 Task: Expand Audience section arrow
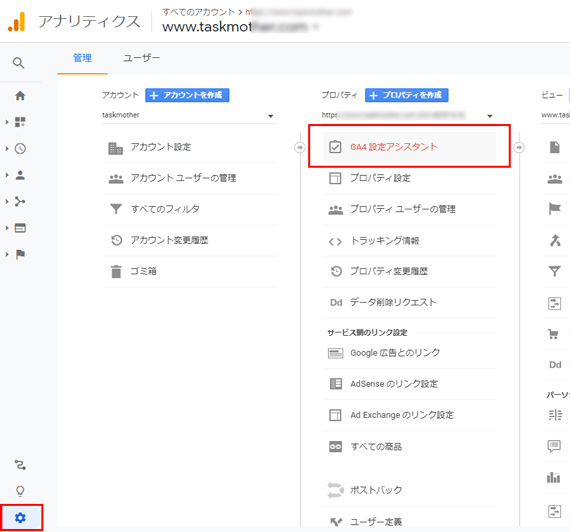(x=7, y=175)
